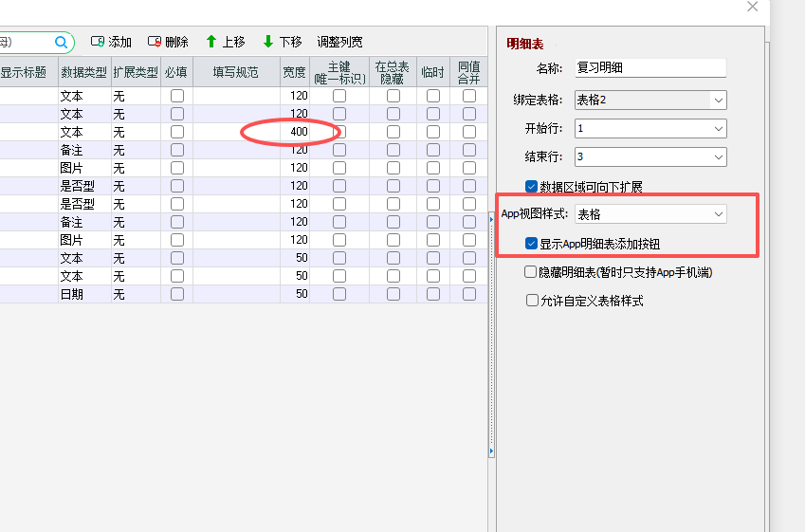Select the width cell showing 400
Screen dimensions: 805x532
tap(295, 132)
